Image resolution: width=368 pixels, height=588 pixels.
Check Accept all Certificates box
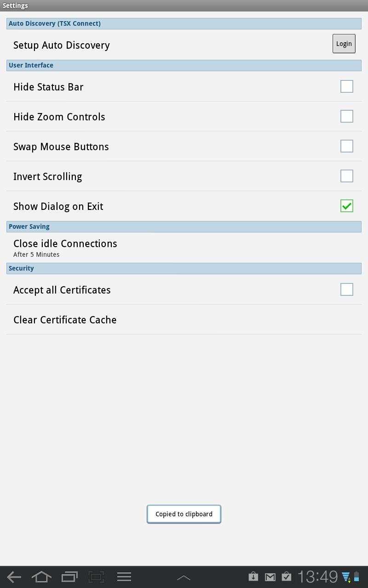[x=347, y=289]
